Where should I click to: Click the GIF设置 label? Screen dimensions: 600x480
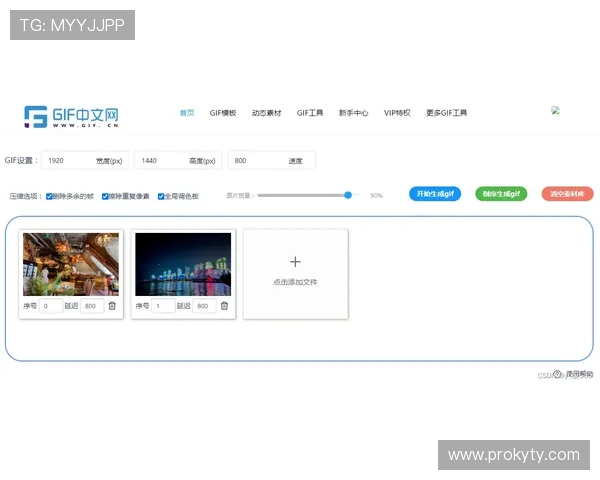point(21,160)
